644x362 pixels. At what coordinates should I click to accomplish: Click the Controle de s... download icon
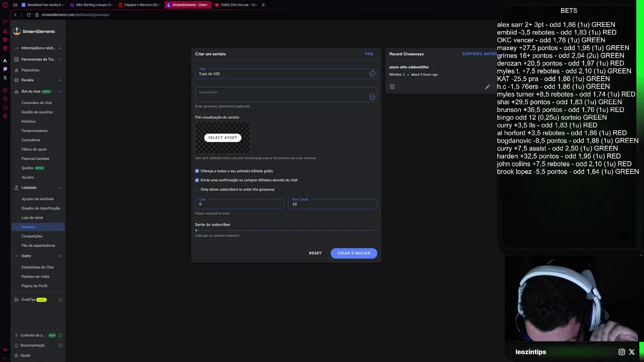(17, 335)
